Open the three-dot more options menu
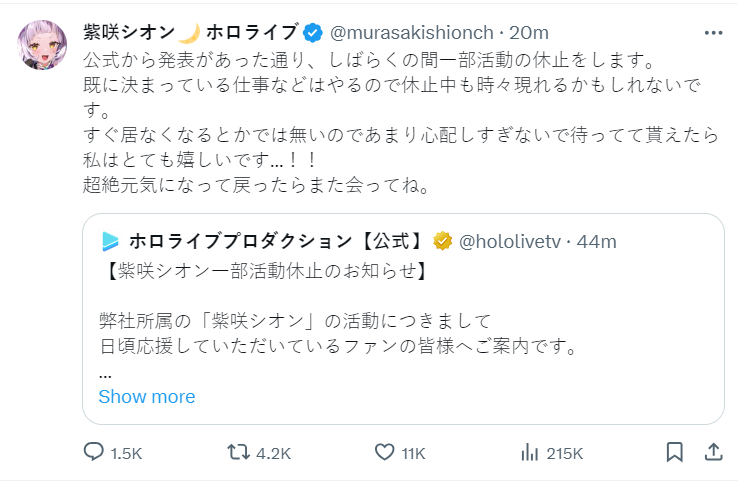738x487 pixels. pyautogui.click(x=712, y=32)
